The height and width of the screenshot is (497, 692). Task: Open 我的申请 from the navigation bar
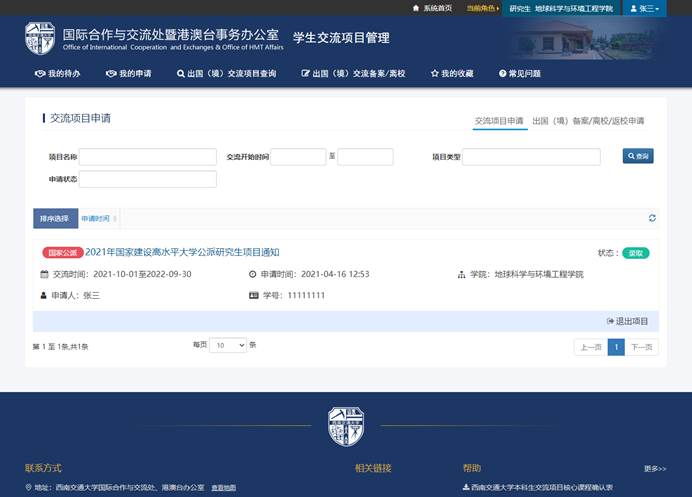coord(129,73)
